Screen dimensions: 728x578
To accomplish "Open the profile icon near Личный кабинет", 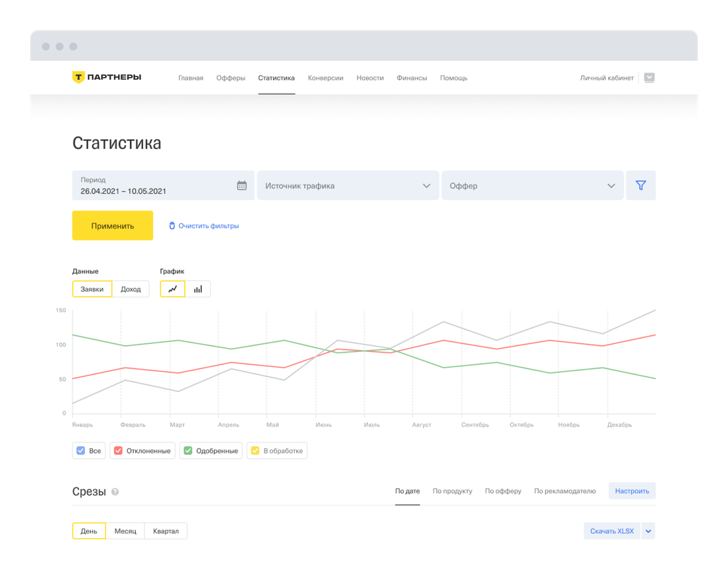I will (649, 78).
